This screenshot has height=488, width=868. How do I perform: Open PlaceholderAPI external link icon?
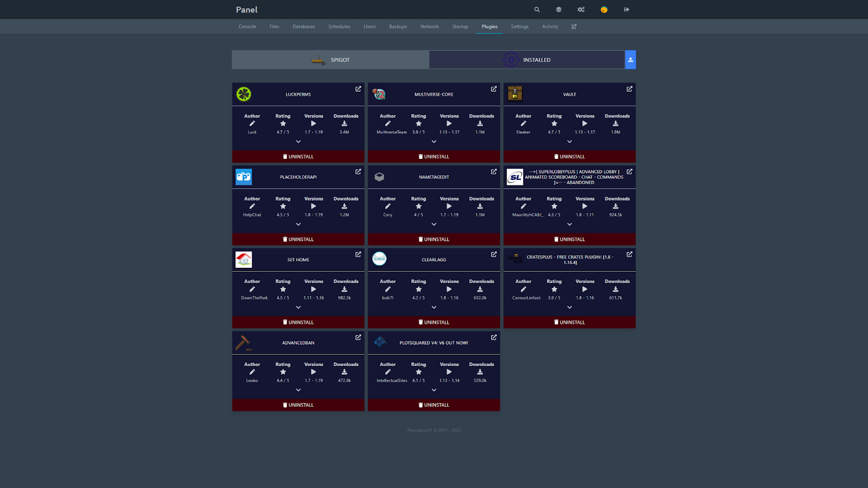coord(358,171)
